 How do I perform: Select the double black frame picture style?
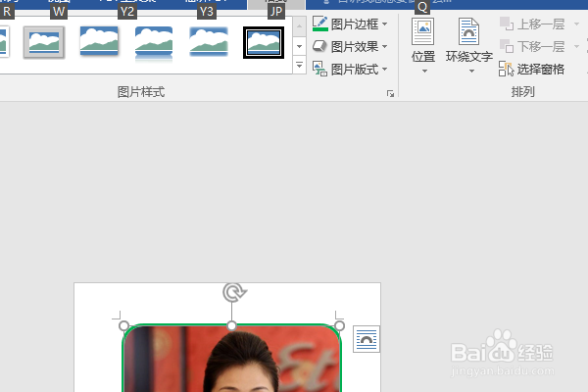[264, 42]
